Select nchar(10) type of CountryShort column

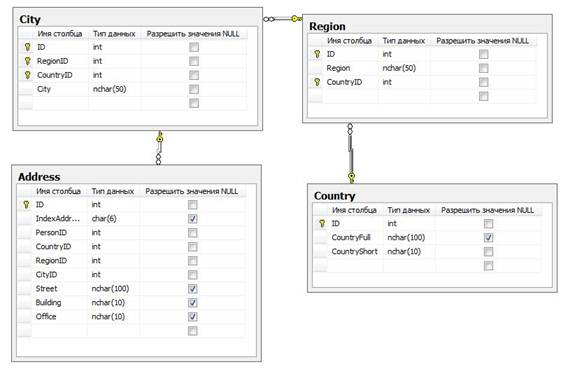tap(404, 252)
